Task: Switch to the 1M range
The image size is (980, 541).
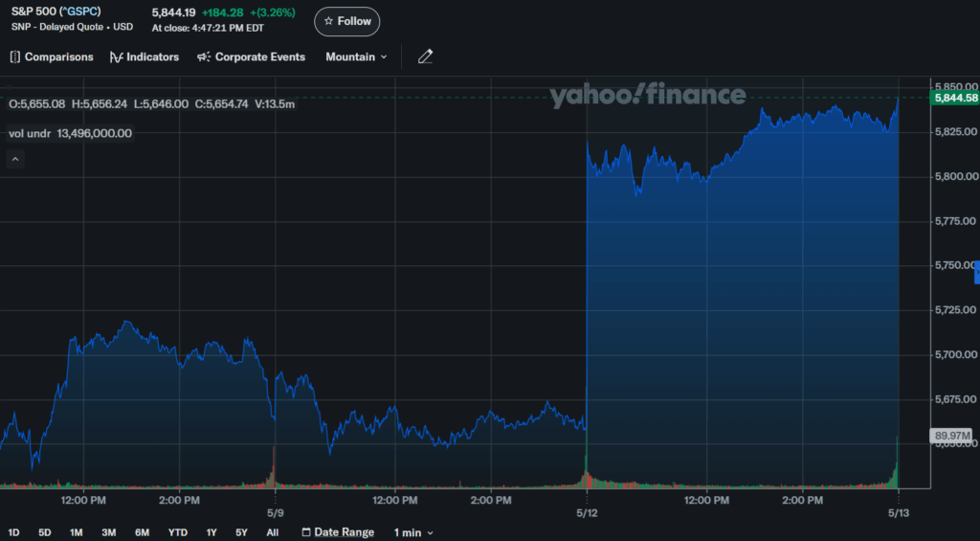Action: coord(77,533)
